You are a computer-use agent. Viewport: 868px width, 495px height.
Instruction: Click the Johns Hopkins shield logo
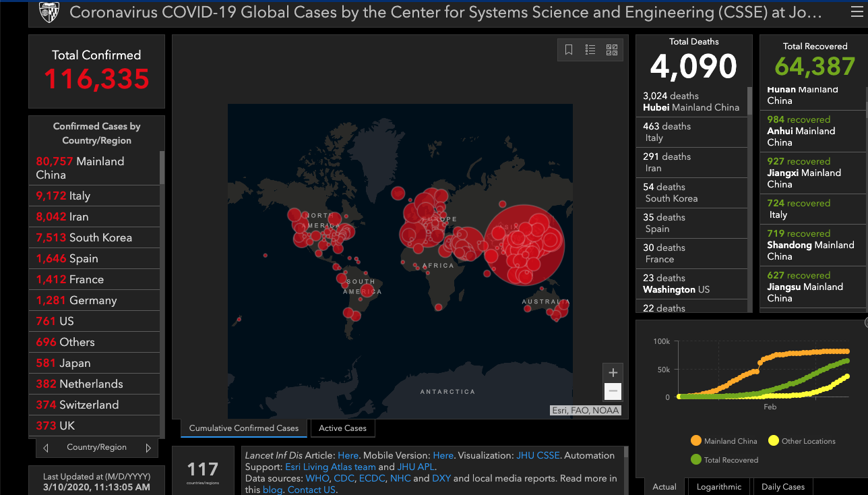(x=49, y=13)
